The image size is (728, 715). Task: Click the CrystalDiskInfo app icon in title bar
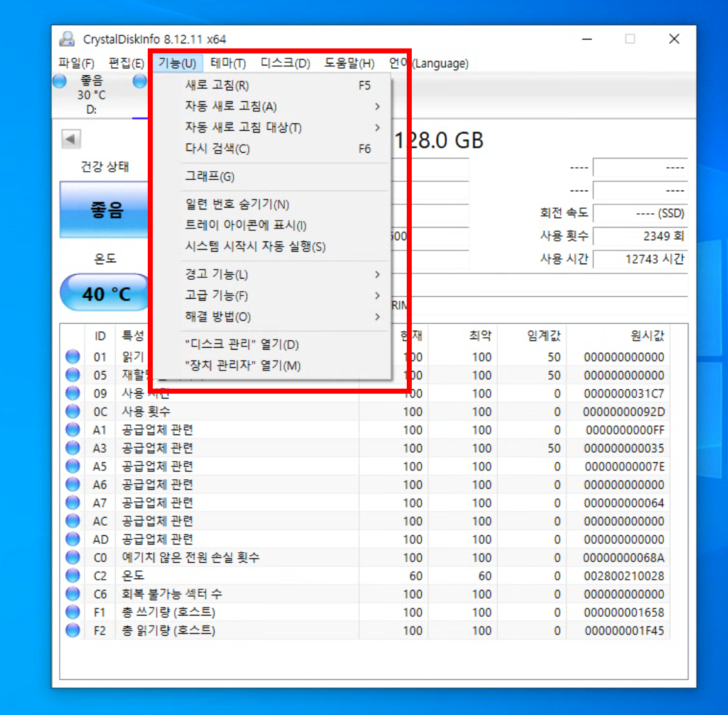coord(67,39)
